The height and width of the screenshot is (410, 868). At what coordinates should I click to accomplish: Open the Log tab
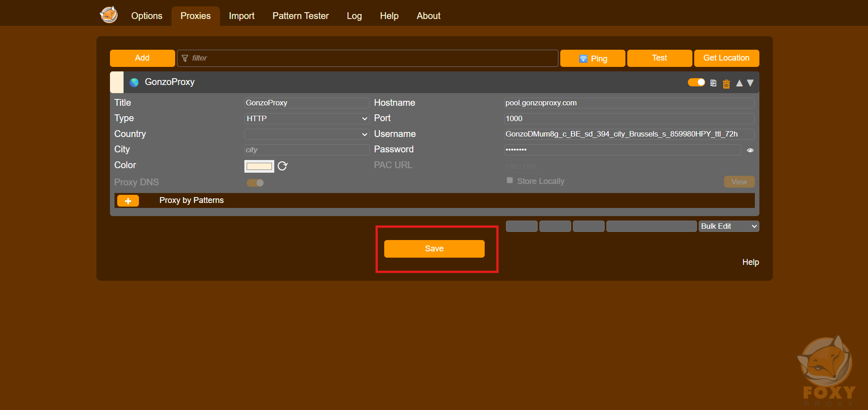(354, 16)
